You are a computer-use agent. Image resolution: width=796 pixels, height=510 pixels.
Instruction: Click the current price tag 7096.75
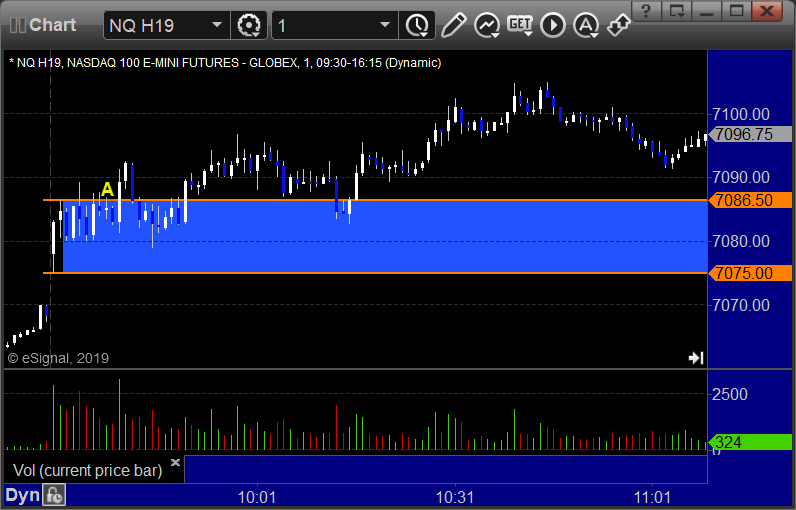click(x=750, y=134)
